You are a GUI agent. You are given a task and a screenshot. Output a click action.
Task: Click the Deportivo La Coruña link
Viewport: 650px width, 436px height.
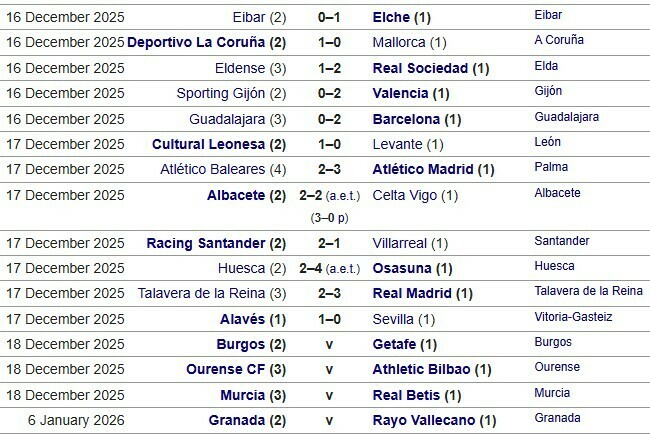(197, 43)
